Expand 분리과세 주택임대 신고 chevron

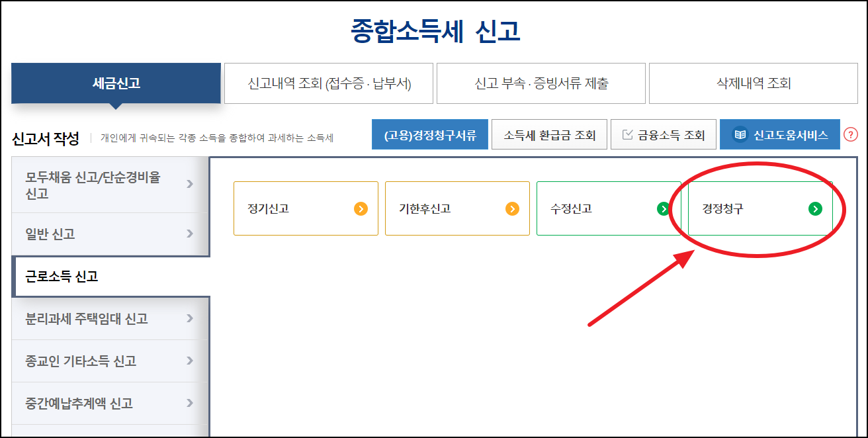click(190, 318)
